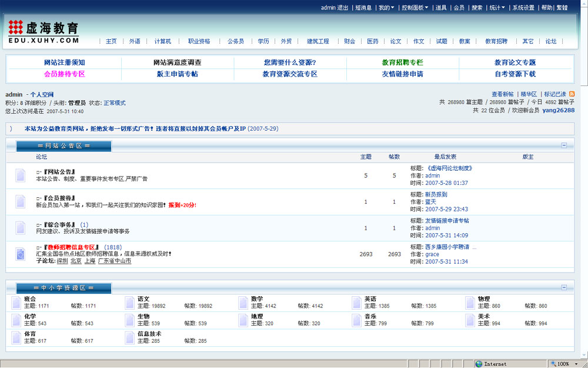Open the 控制面板 dropdown menu
The image size is (588, 368).
click(415, 8)
